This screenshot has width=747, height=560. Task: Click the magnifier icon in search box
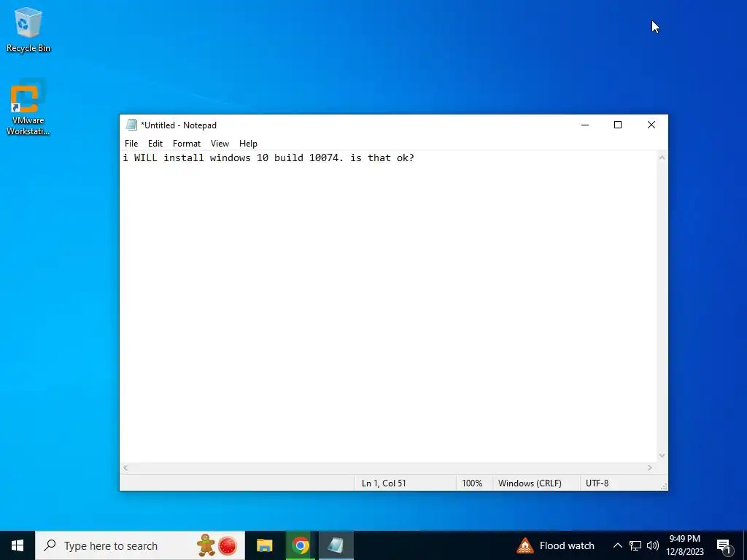point(50,545)
